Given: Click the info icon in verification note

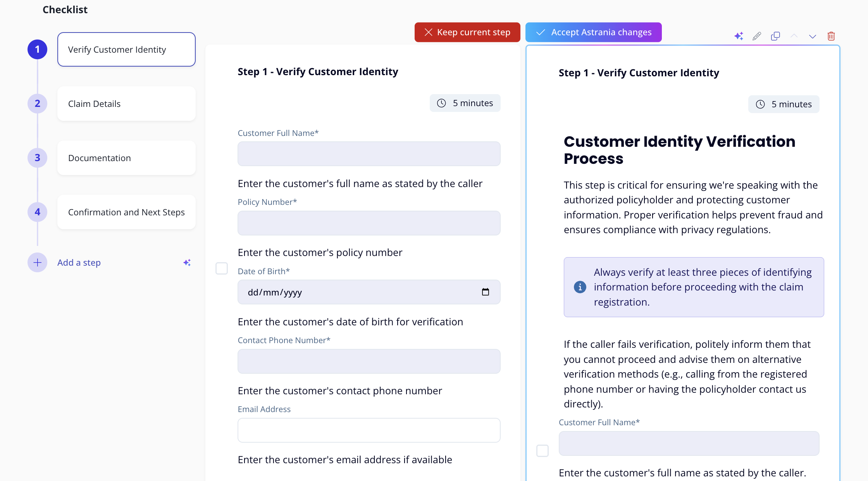Looking at the screenshot, I should [580, 287].
